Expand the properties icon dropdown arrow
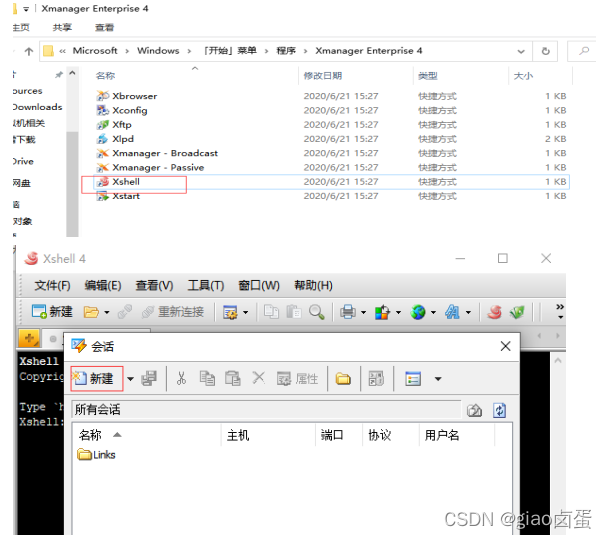Viewport: 607px width, 539px height. click(245, 312)
